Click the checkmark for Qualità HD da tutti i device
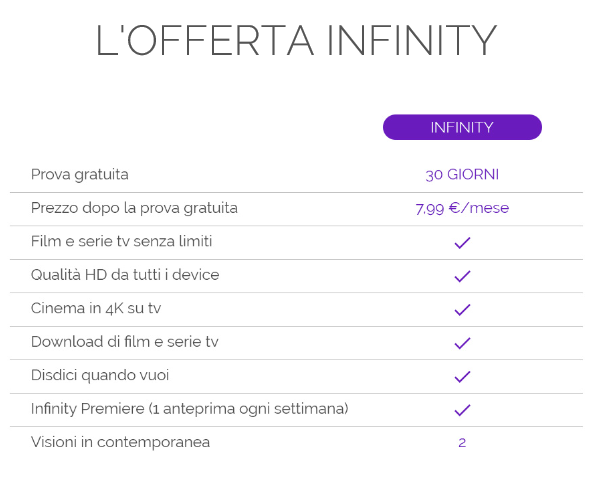Screen dimensions: 609x480 point(462,276)
